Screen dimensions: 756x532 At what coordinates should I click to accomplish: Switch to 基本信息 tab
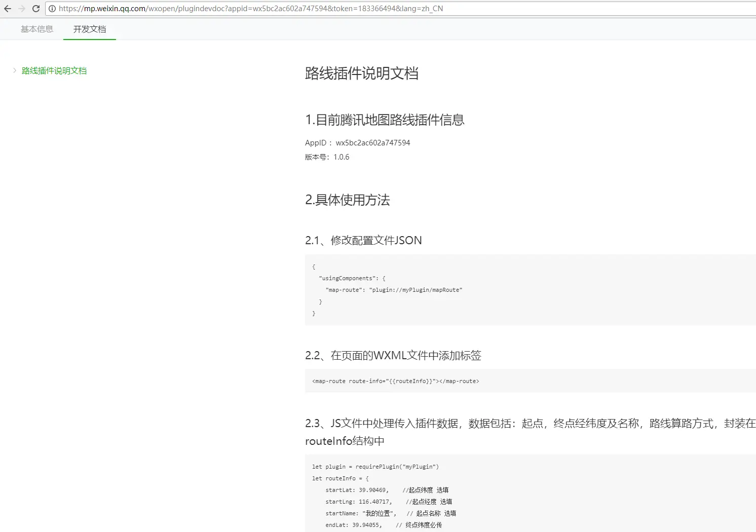tap(37, 29)
